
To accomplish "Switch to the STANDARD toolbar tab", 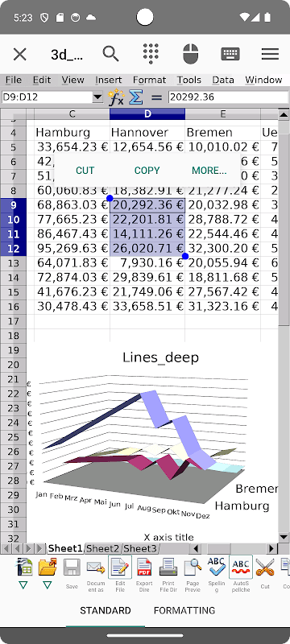I will (106, 610).
